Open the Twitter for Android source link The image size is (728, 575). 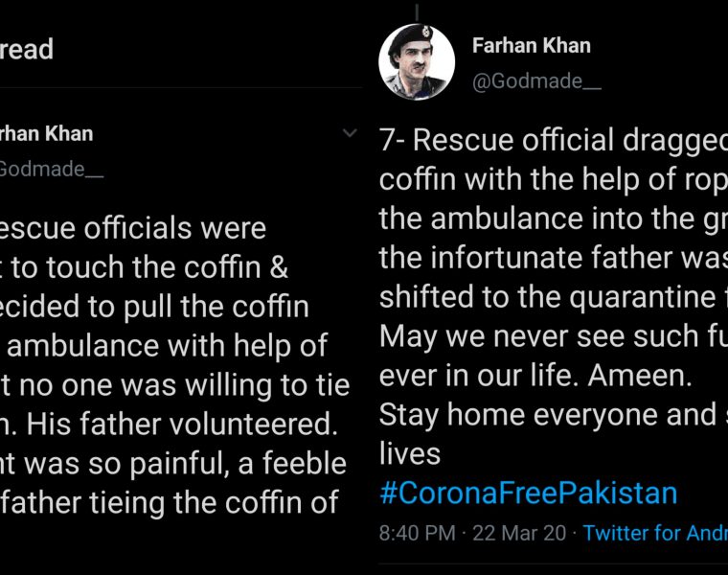[x=655, y=533]
